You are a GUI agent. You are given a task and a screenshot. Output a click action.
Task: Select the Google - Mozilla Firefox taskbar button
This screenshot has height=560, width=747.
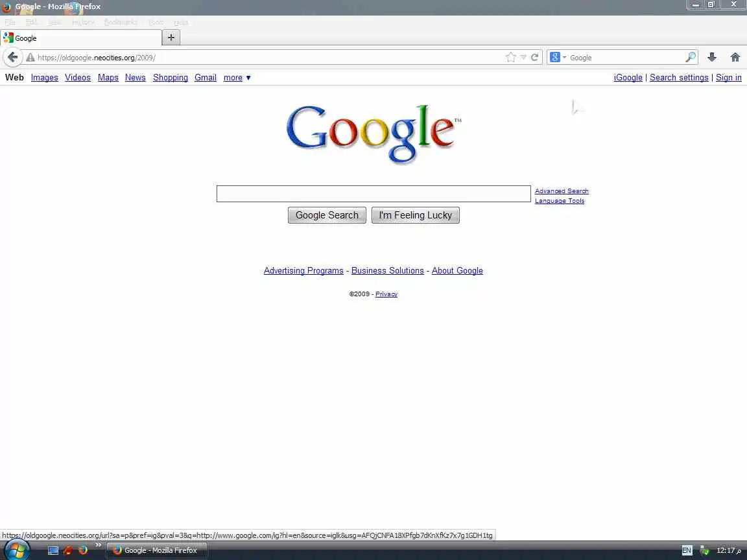(x=157, y=550)
